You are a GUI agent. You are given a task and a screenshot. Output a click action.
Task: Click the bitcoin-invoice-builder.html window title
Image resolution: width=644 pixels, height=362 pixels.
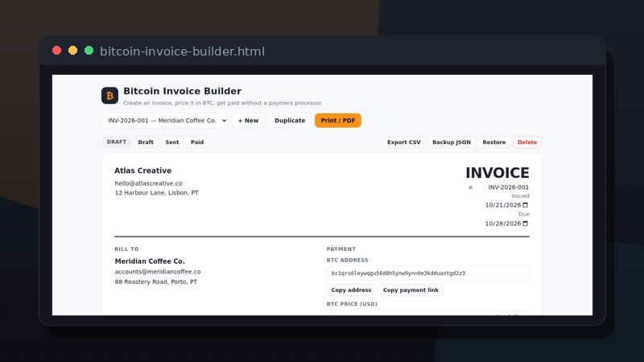[x=183, y=51]
